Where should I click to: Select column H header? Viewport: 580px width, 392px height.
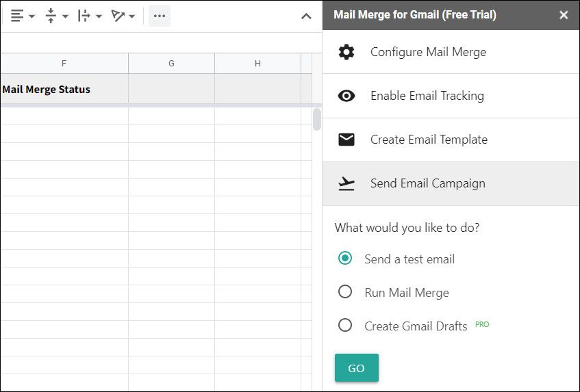(x=258, y=63)
